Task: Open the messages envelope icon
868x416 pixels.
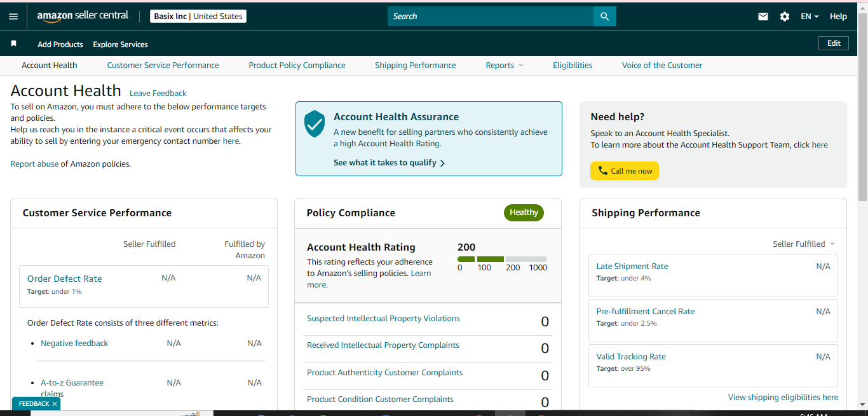Action: (x=763, y=17)
